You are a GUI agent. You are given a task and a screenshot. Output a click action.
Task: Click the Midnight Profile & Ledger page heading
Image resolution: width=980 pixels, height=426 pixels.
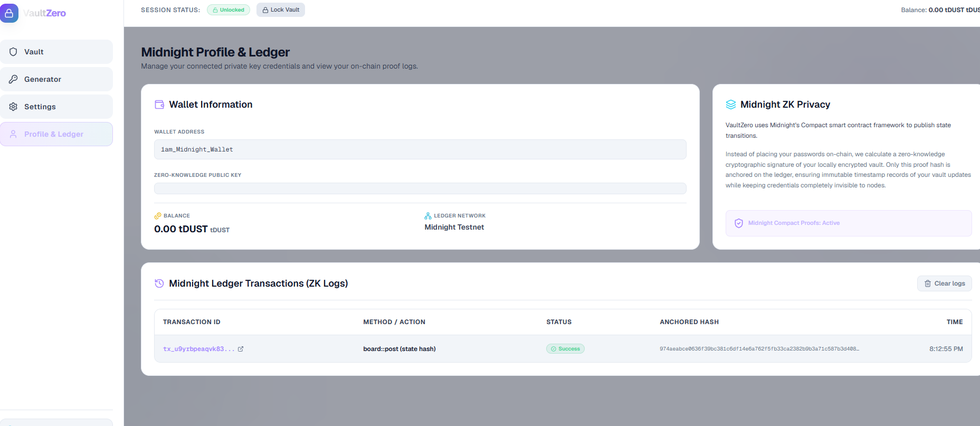pos(215,52)
